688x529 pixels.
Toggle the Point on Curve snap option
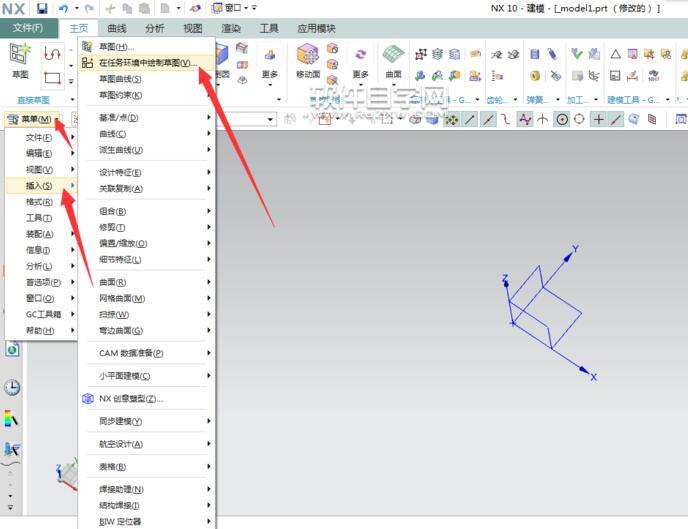coord(616,119)
